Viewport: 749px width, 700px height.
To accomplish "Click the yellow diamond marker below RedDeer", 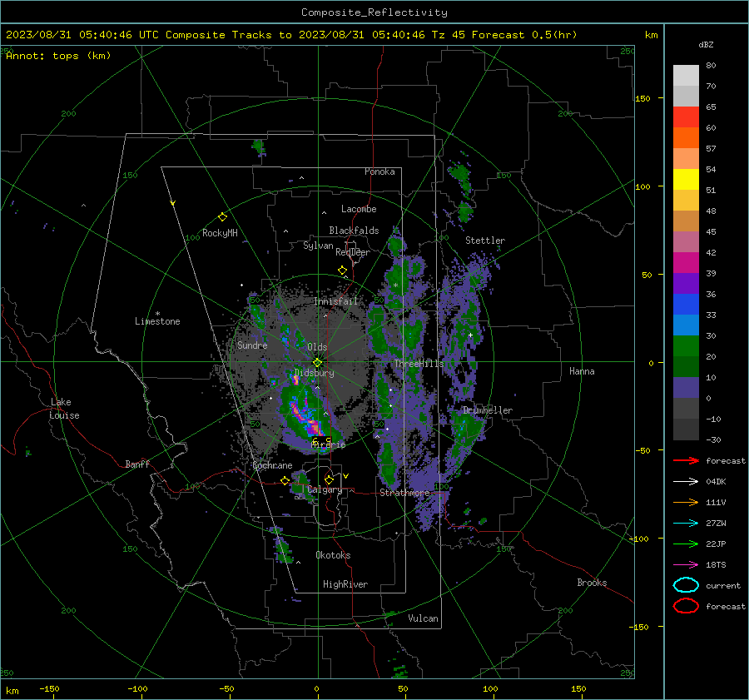I will (x=343, y=271).
